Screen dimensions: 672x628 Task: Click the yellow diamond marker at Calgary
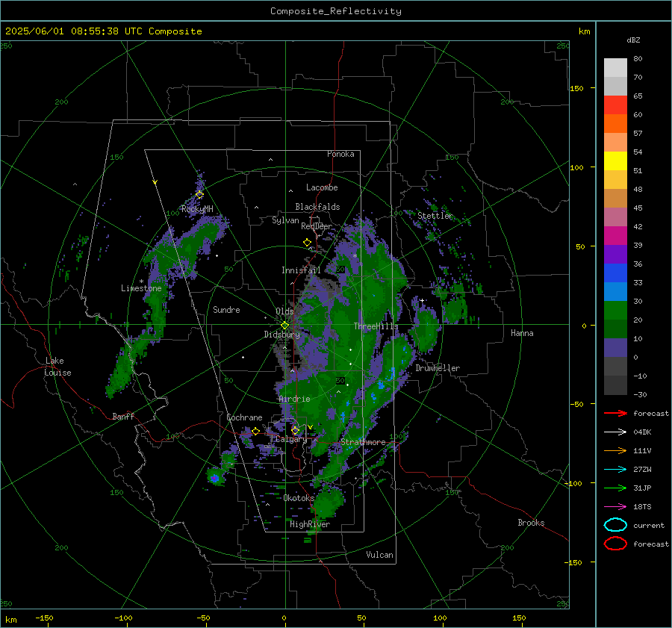295,430
